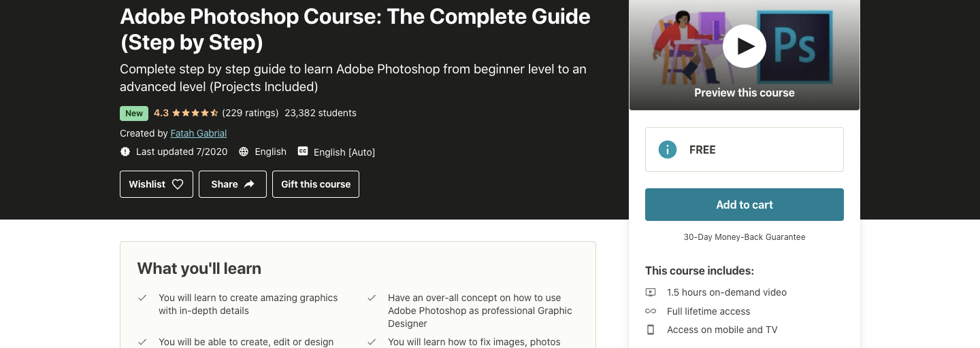Click the on-demand video icon

tap(651, 292)
